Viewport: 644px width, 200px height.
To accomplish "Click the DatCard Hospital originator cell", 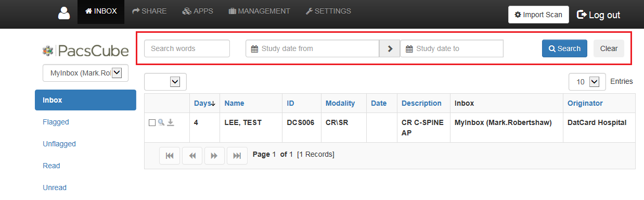I will 597,122.
